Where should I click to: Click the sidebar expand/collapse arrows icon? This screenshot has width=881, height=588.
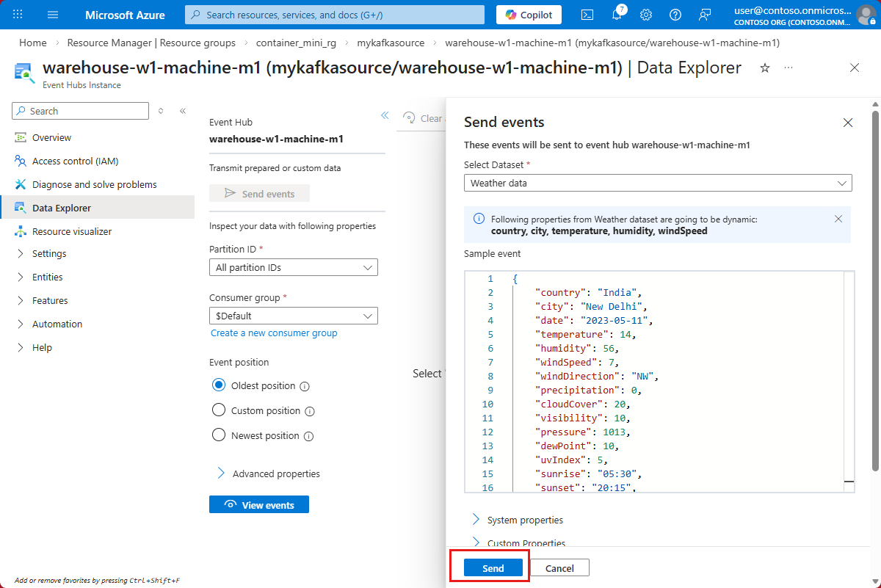[x=161, y=111]
